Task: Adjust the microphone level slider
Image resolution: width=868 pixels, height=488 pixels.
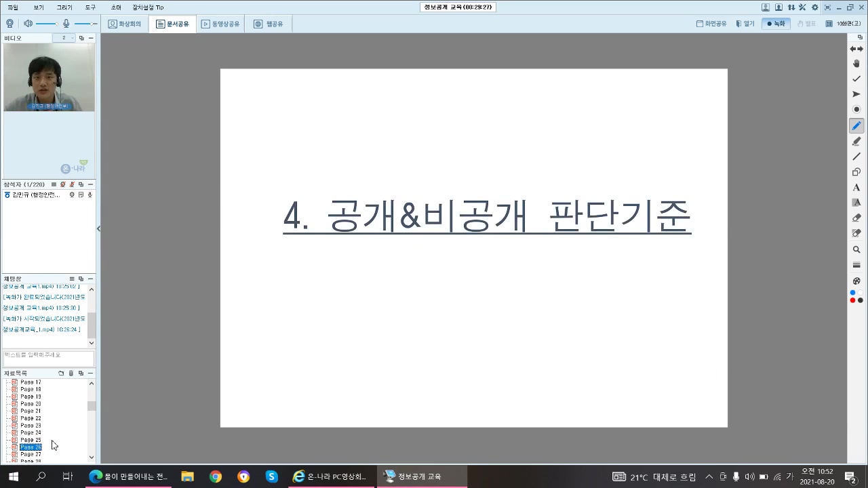Action: click(x=85, y=24)
